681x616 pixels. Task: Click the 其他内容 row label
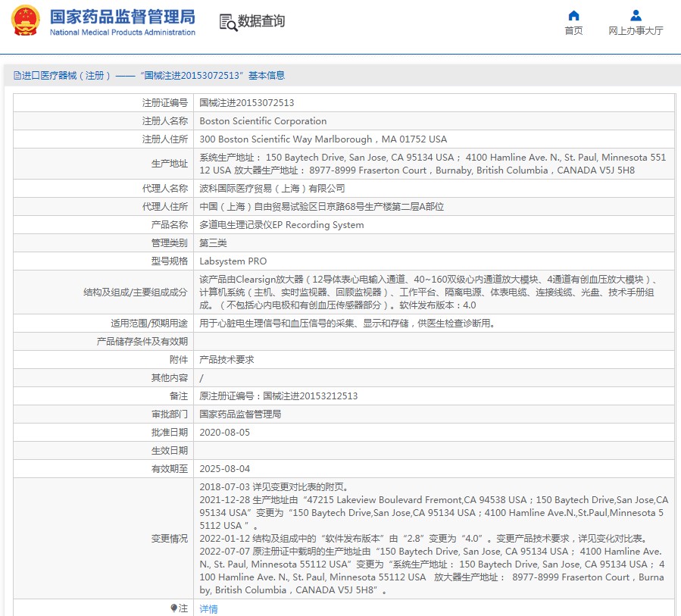[x=170, y=378]
